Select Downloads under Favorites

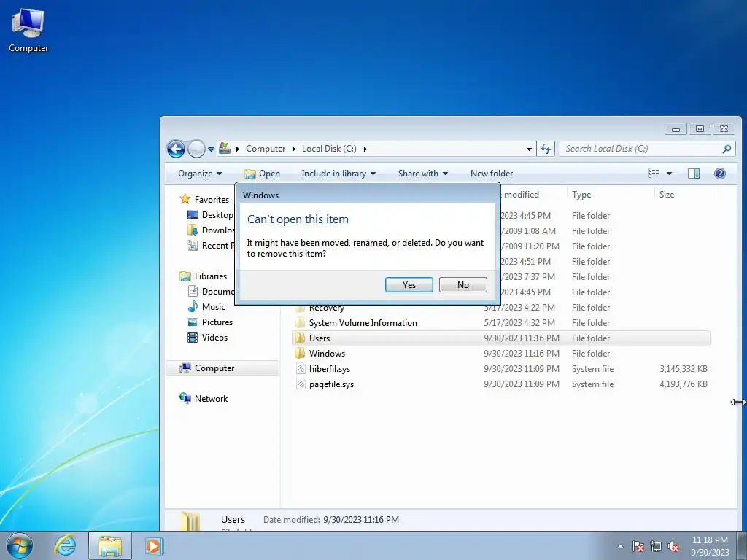[212, 230]
